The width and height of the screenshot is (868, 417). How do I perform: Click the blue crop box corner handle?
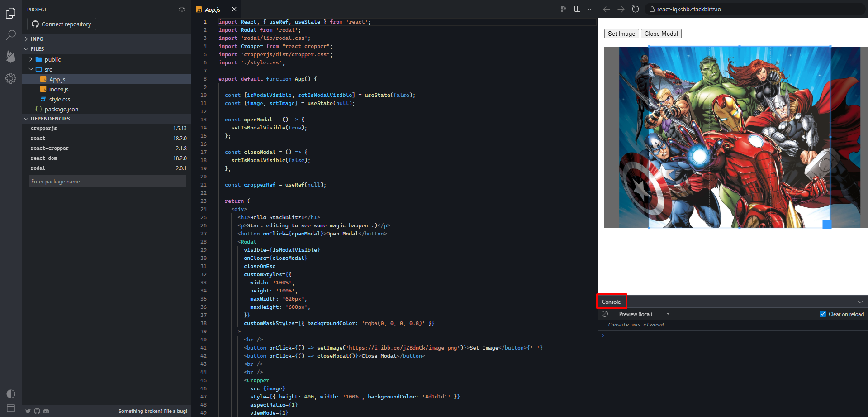coord(827,225)
